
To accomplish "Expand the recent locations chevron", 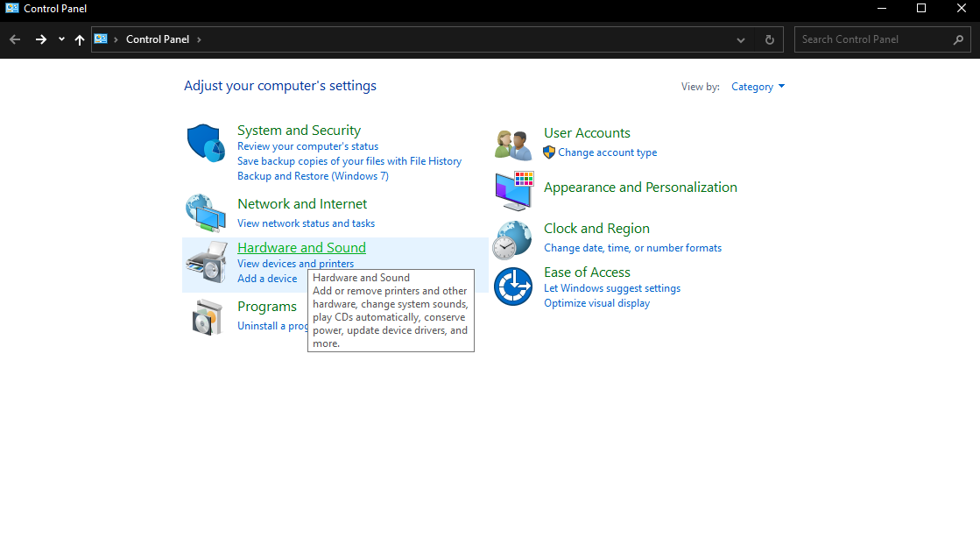I will pos(61,39).
